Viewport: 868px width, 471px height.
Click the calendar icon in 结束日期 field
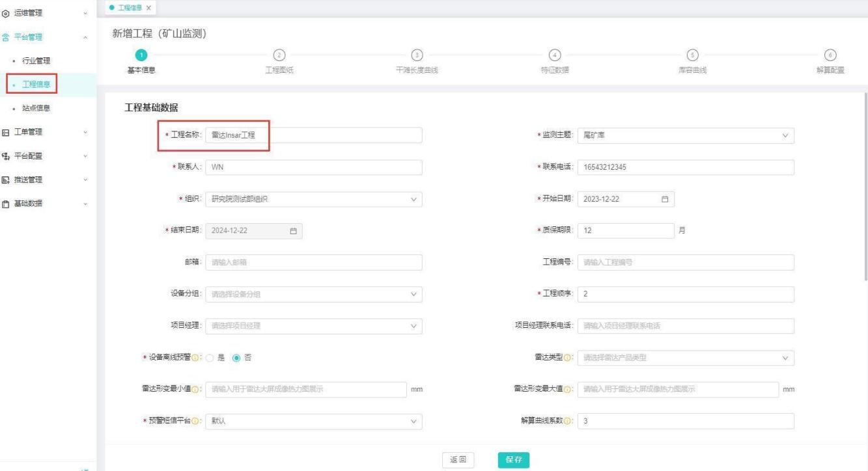[293, 231]
